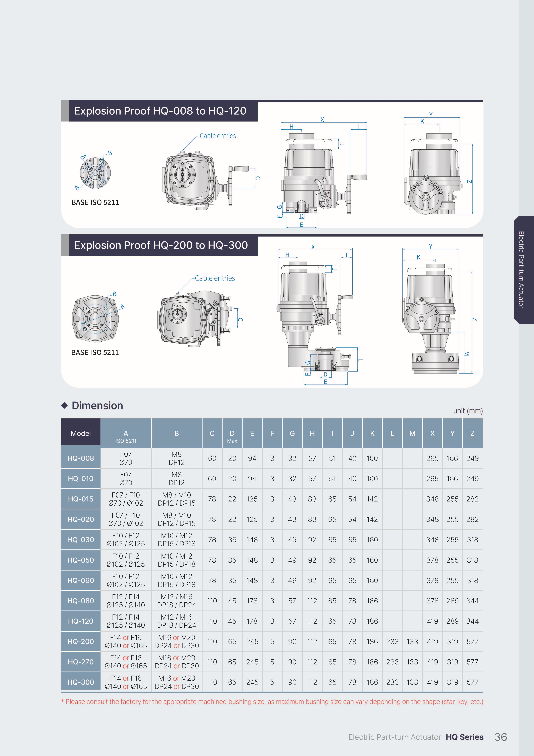The width and height of the screenshot is (534, 756).
Task: Click the Model column header
Action: point(81,433)
